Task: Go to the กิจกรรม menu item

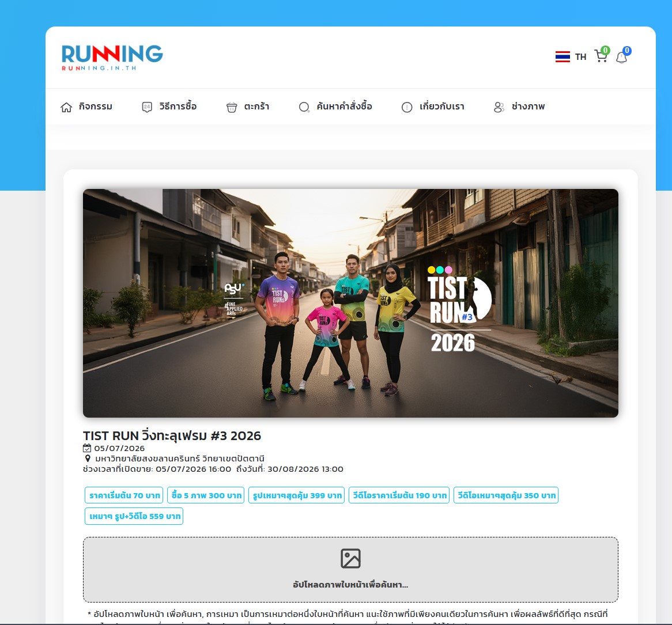Action: click(x=95, y=107)
